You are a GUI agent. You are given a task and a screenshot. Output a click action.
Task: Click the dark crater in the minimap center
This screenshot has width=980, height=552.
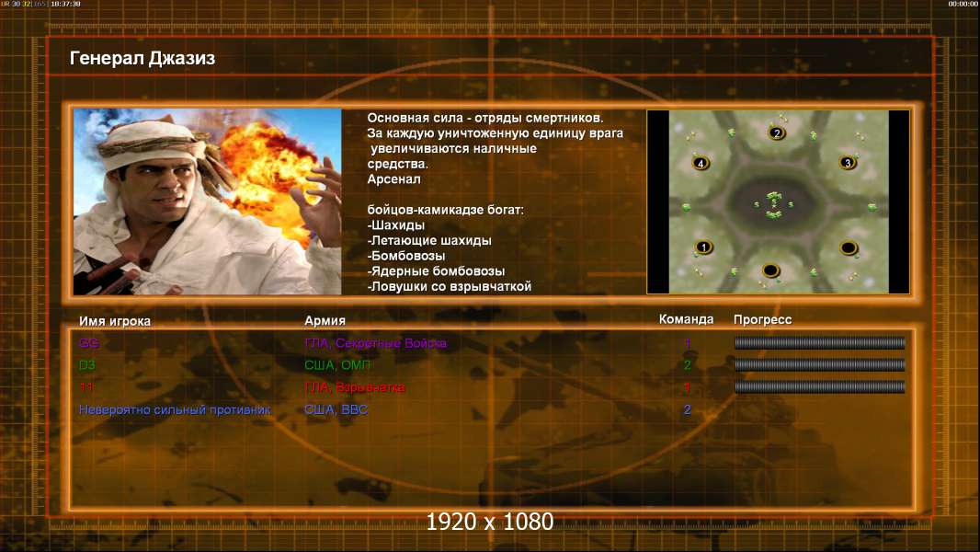pyautogui.click(x=774, y=204)
